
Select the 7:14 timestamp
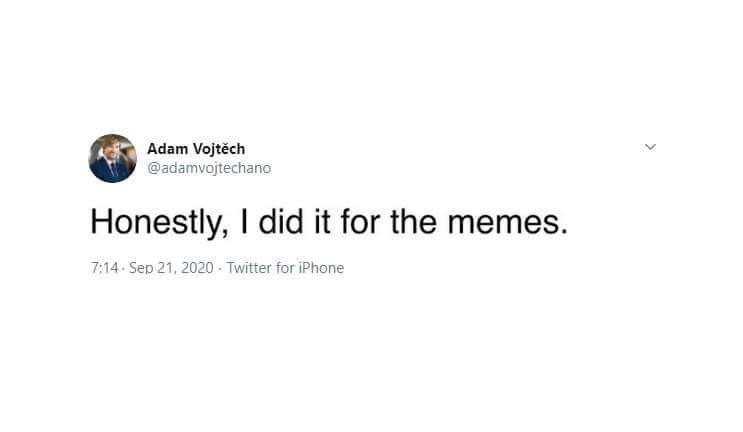point(105,268)
